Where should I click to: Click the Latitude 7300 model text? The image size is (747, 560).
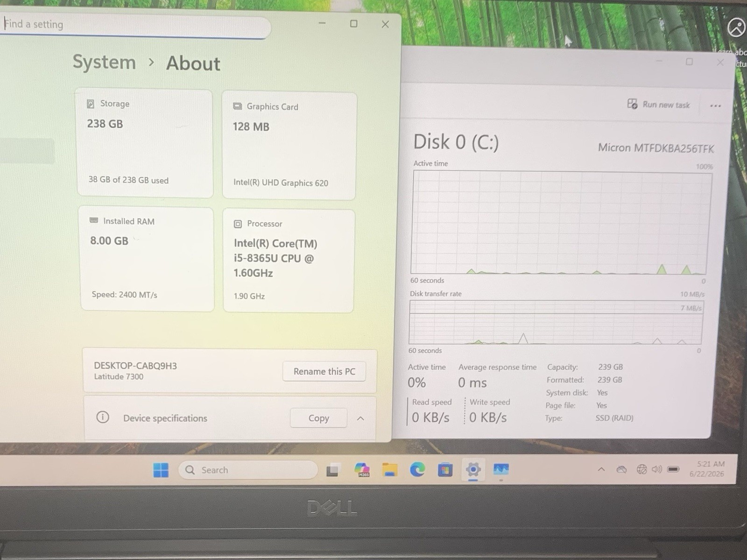[x=119, y=377]
